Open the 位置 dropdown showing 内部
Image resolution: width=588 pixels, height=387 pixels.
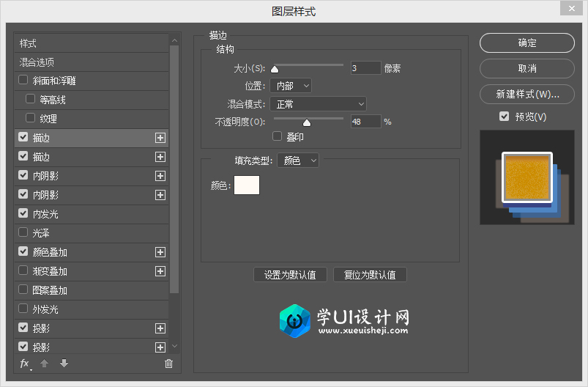(x=291, y=86)
